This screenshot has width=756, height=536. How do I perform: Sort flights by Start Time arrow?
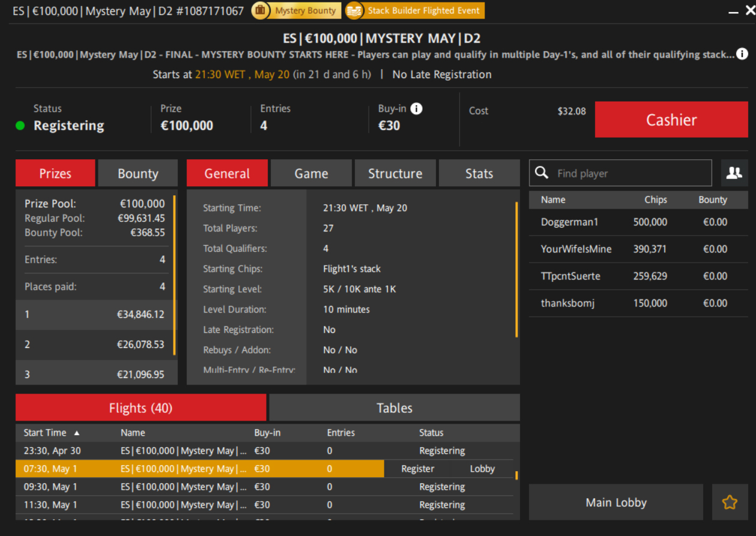[x=77, y=433]
